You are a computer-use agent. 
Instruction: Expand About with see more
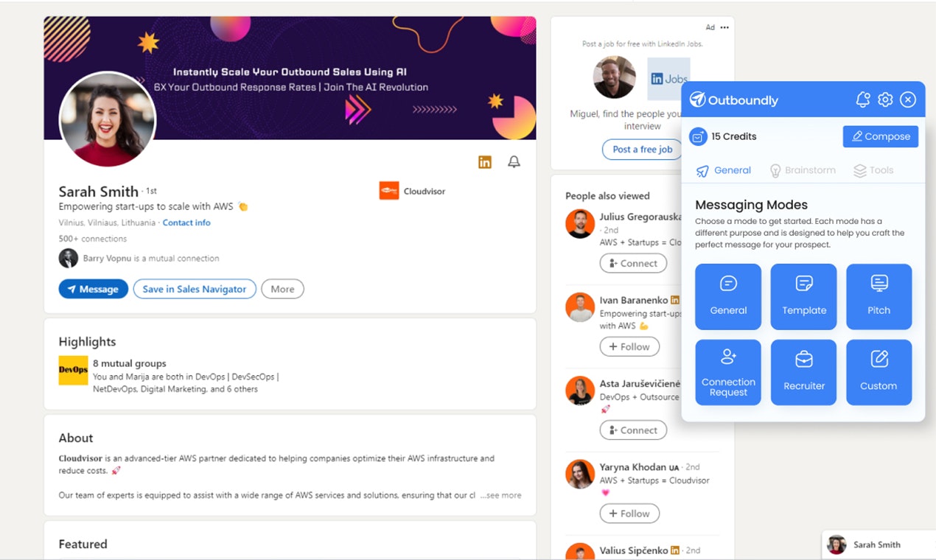501,495
